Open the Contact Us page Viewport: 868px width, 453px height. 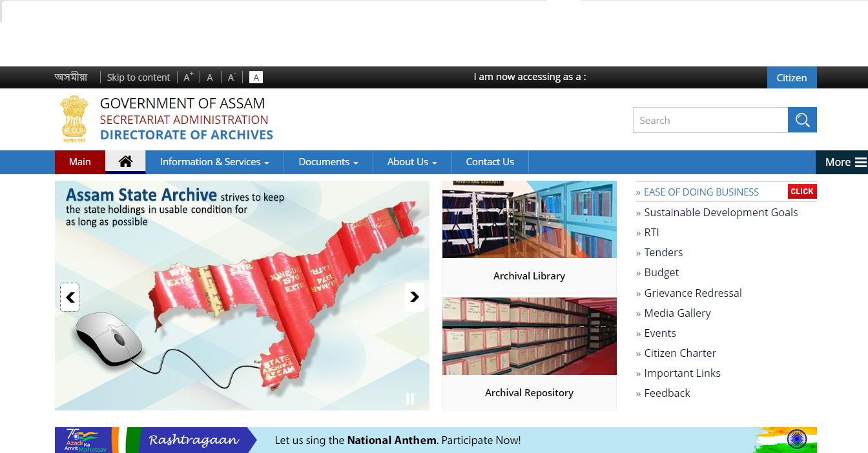(x=490, y=162)
